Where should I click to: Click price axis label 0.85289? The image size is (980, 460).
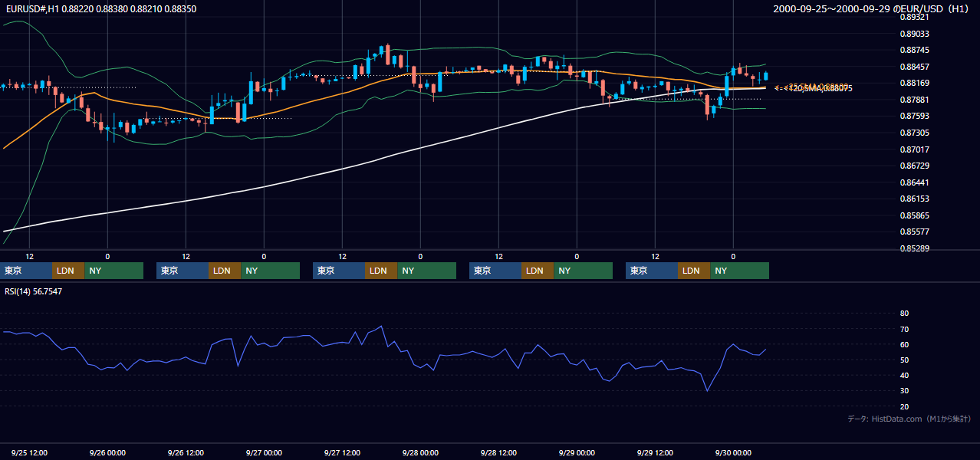pyautogui.click(x=914, y=248)
